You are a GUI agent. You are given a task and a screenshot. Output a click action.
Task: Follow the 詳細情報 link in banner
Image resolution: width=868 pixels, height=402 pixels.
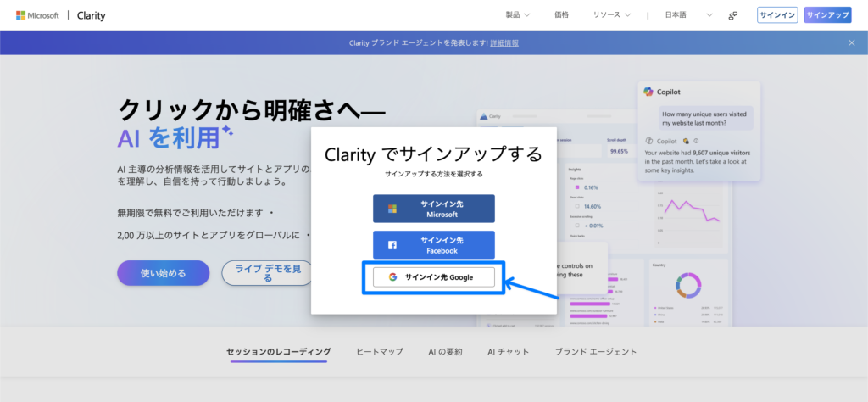pos(504,42)
